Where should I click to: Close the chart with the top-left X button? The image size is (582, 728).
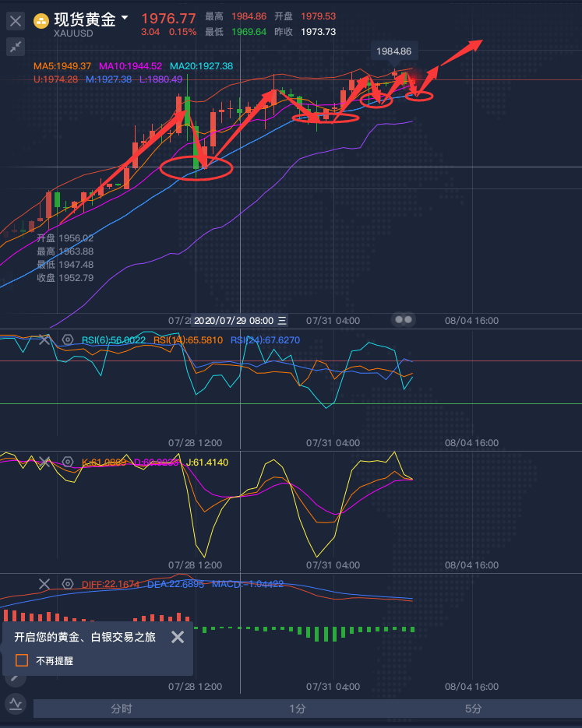click(x=16, y=21)
